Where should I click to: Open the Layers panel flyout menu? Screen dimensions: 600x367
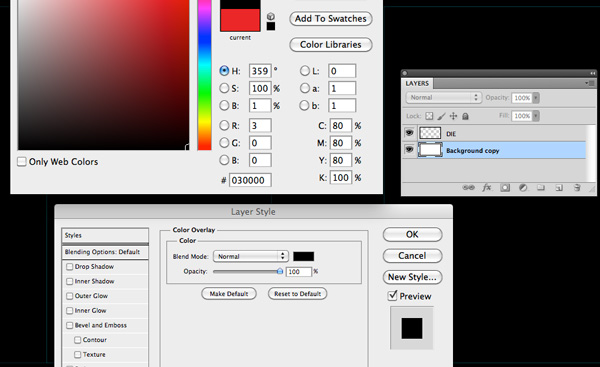coord(589,83)
